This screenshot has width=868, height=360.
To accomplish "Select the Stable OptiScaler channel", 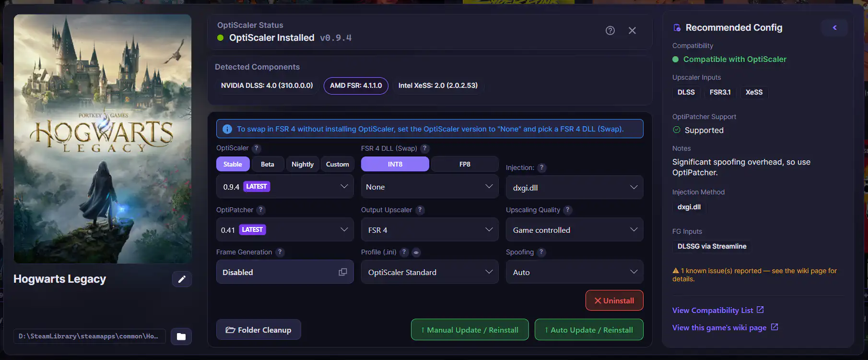I will pyautogui.click(x=233, y=164).
